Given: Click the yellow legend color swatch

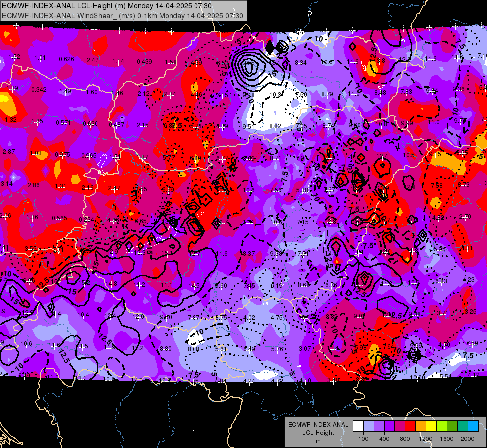Looking at the screenshot, I should (x=431, y=426).
